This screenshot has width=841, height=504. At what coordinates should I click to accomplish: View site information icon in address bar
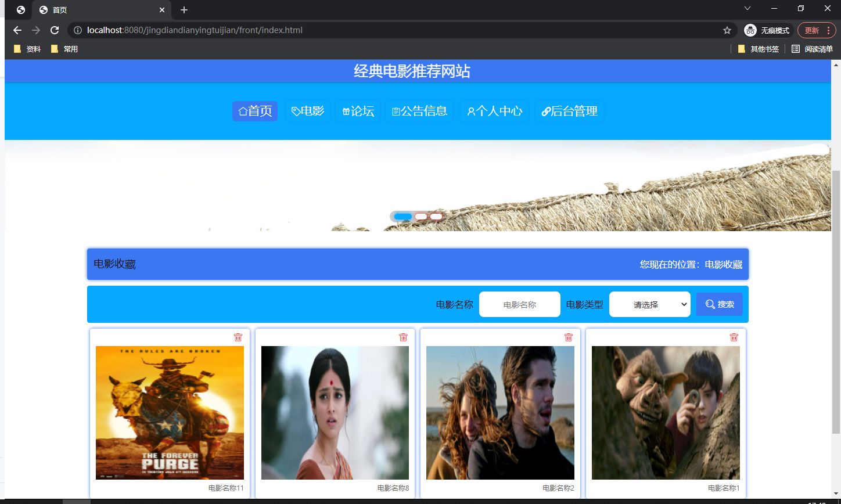click(77, 30)
